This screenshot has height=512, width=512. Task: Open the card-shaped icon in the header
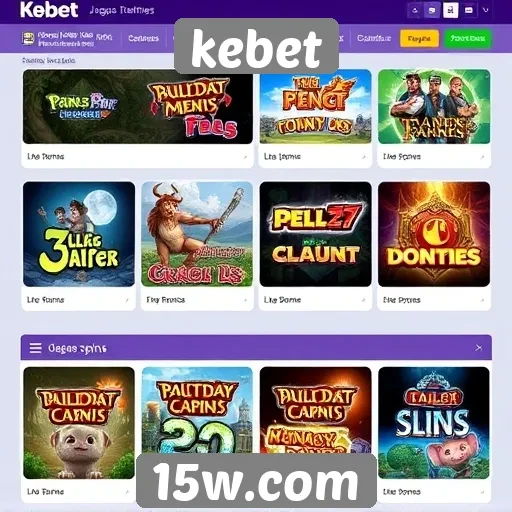click(x=469, y=11)
